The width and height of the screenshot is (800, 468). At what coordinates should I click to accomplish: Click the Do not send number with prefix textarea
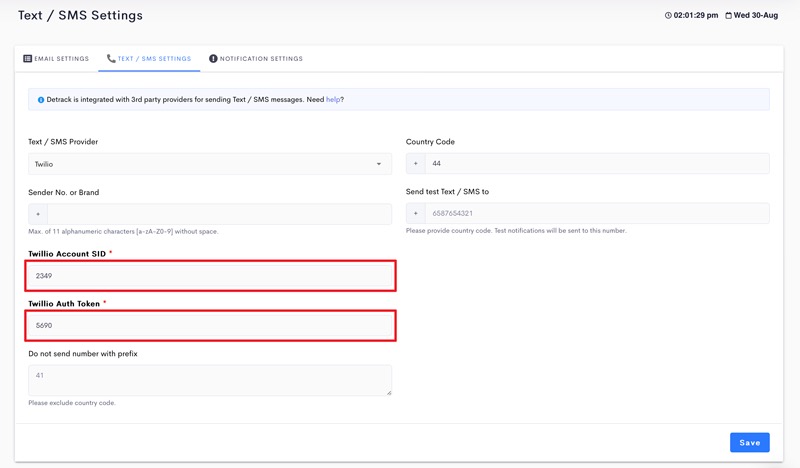pyautogui.click(x=210, y=380)
